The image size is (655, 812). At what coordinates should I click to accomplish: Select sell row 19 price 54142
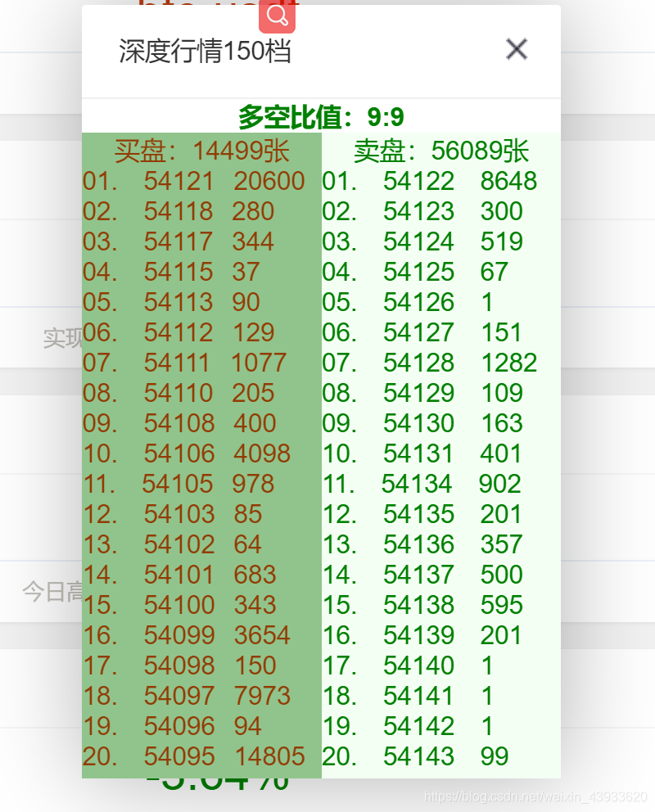tap(419, 727)
